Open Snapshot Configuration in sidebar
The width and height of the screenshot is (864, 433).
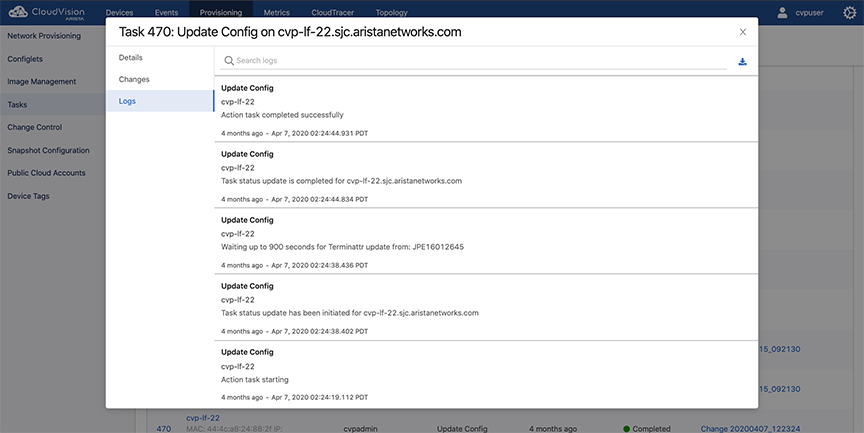click(x=48, y=150)
